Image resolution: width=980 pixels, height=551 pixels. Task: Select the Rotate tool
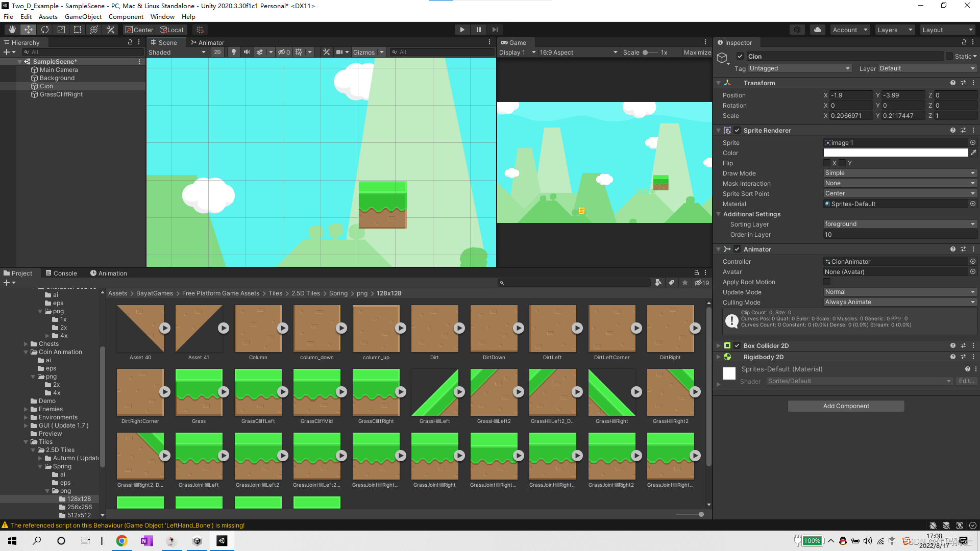(45, 29)
